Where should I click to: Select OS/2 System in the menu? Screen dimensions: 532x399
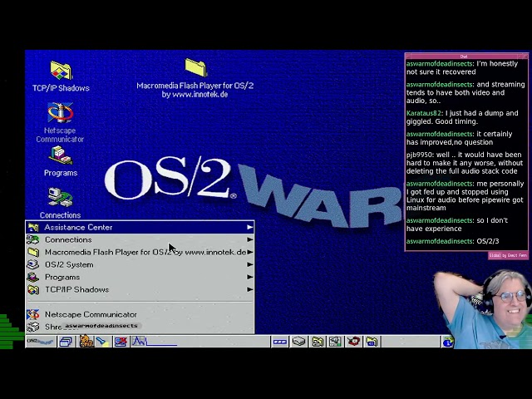140,264
